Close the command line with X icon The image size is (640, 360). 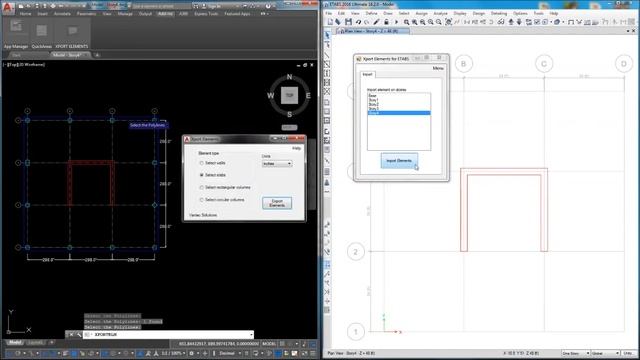coord(71,335)
